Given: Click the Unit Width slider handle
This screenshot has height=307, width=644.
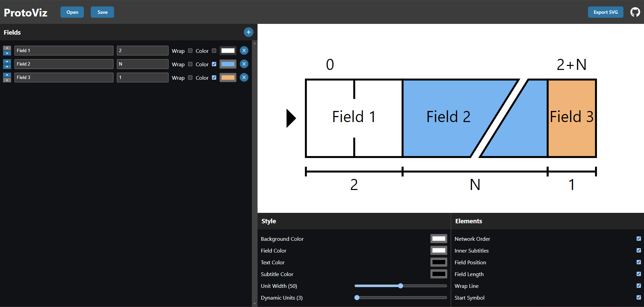Looking at the screenshot, I should click(x=401, y=286).
